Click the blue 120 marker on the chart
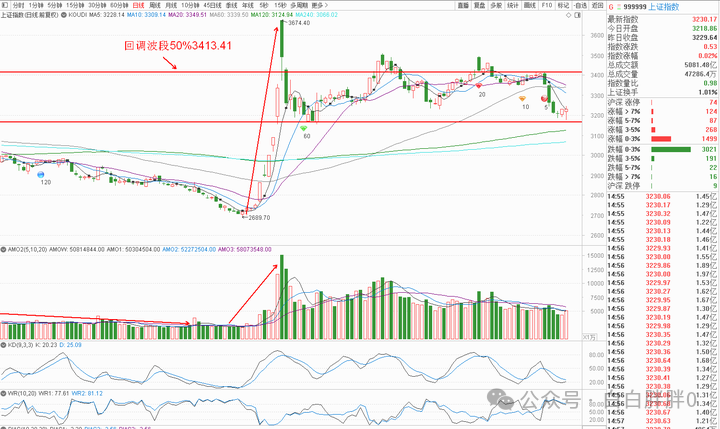Image resolution: width=720 pixels, height=429 pixels. [x=41, y=175]
